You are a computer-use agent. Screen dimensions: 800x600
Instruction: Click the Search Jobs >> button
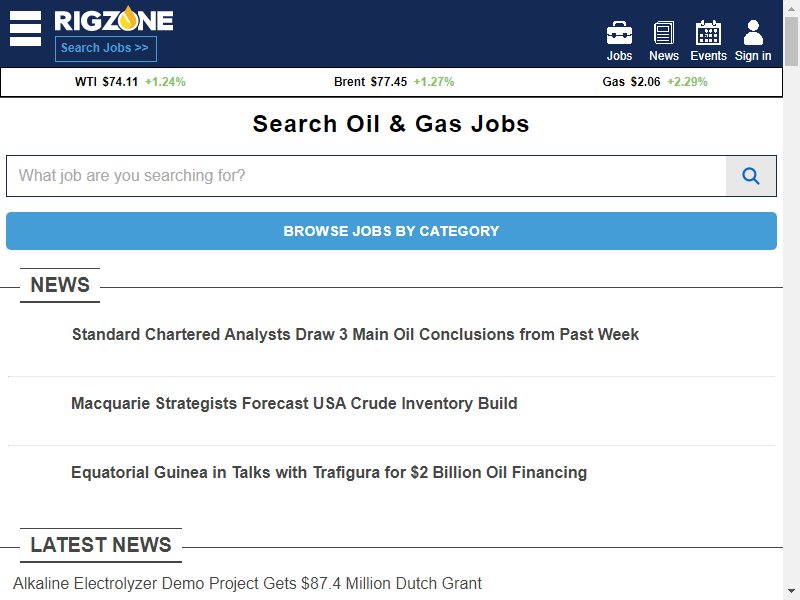pos(106,48)
